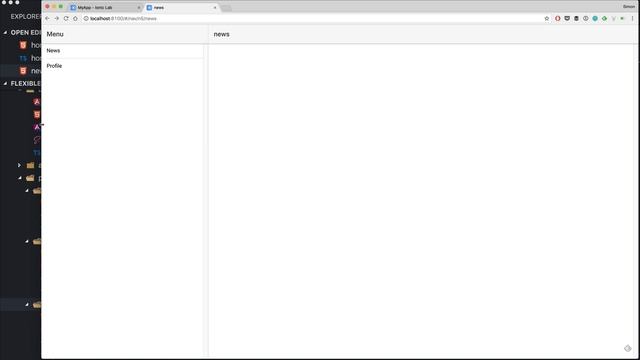Click the news page title

pyautogui.click(x=222, y=34)
